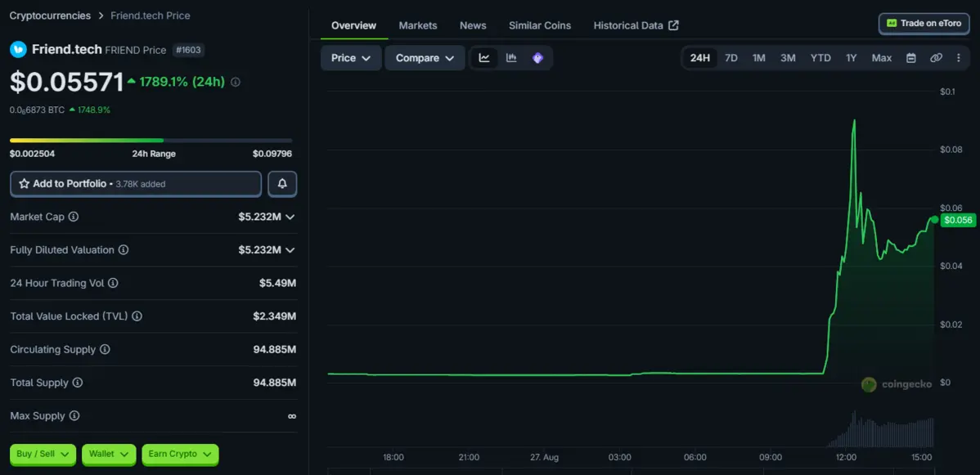Open Total Value Locked info icon
The image size is (980, 475).
137,316
